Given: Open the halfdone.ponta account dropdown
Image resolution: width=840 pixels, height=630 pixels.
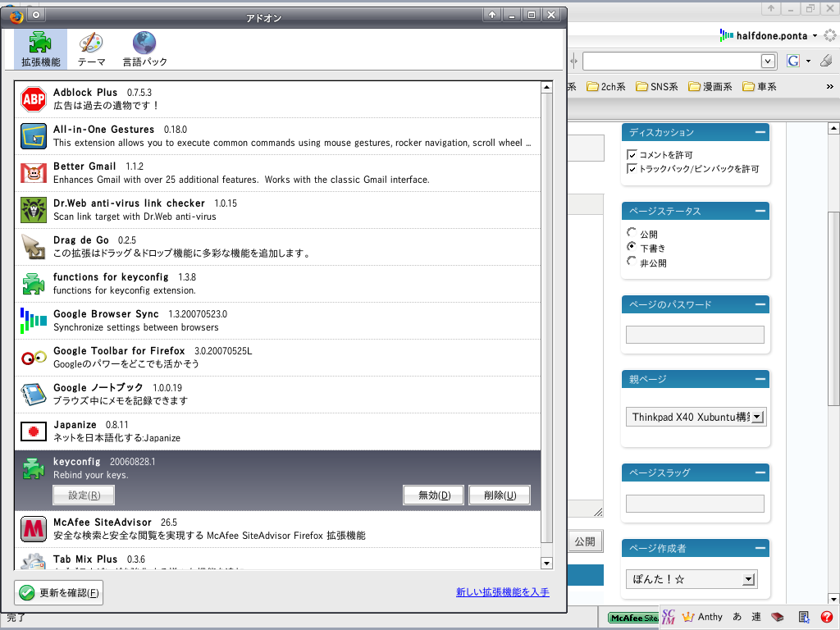Looking at the screenshot, I should [815, 36].
